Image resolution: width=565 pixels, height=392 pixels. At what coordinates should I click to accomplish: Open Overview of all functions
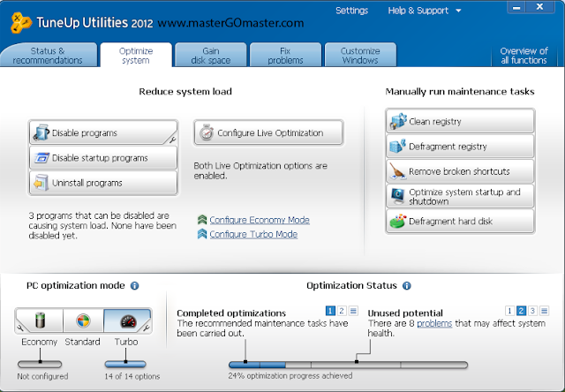coord(524,56)
